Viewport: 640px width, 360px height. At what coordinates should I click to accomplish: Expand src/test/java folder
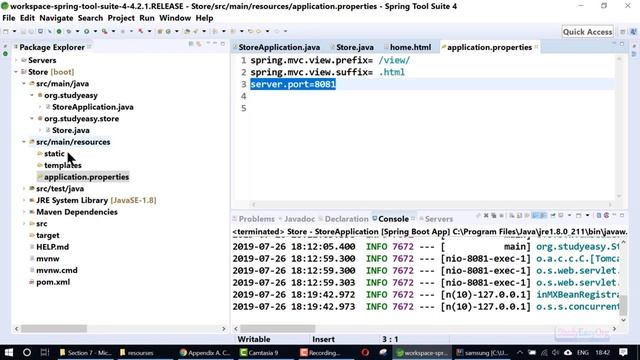tap(24, 189)
